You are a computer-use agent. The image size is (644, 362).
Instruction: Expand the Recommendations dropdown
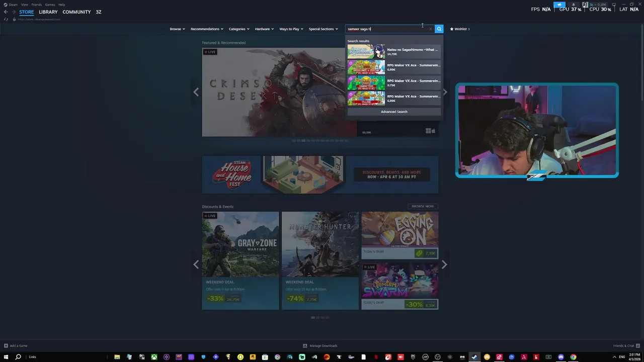click(x=207, y=29)
